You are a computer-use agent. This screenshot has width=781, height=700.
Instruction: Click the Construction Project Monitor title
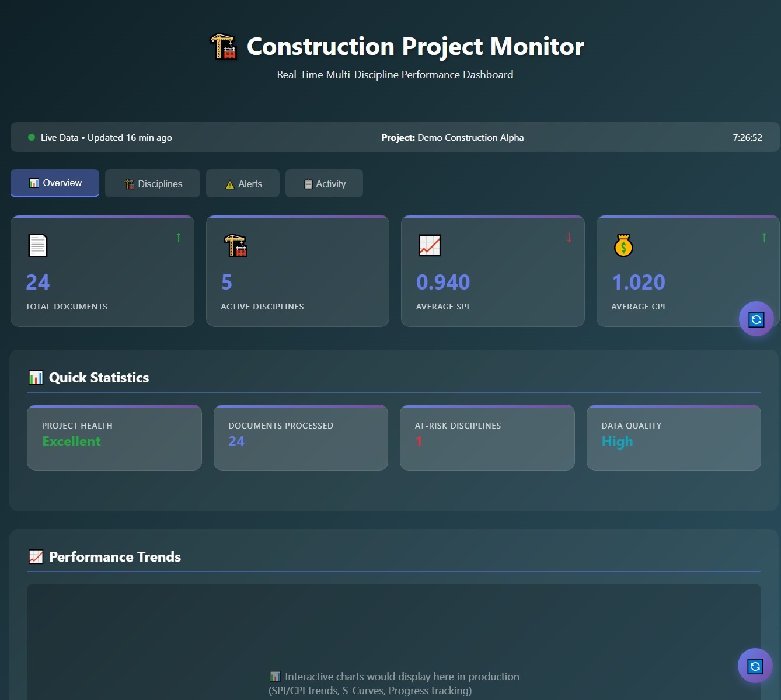pos(415,47)
